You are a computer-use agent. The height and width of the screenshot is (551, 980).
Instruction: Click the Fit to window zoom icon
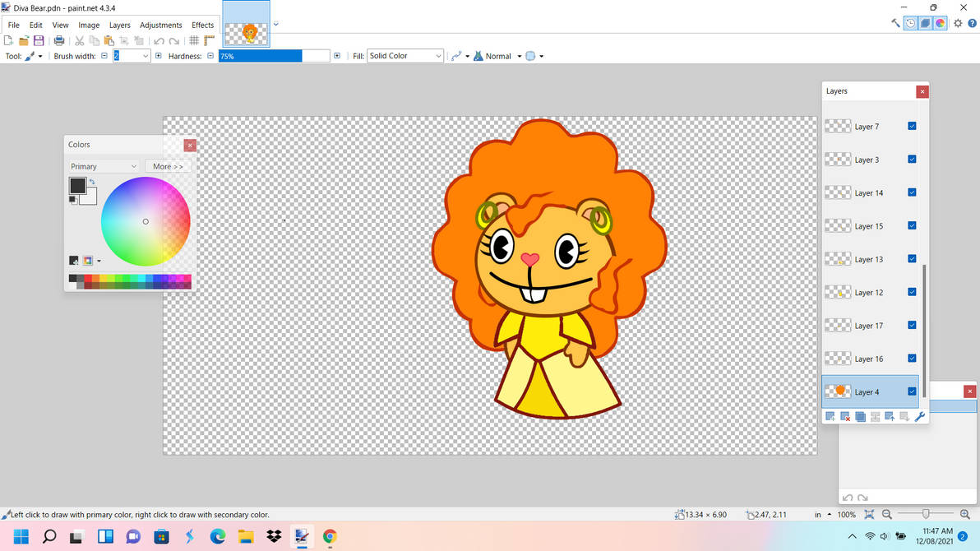(x=869, y=514)
